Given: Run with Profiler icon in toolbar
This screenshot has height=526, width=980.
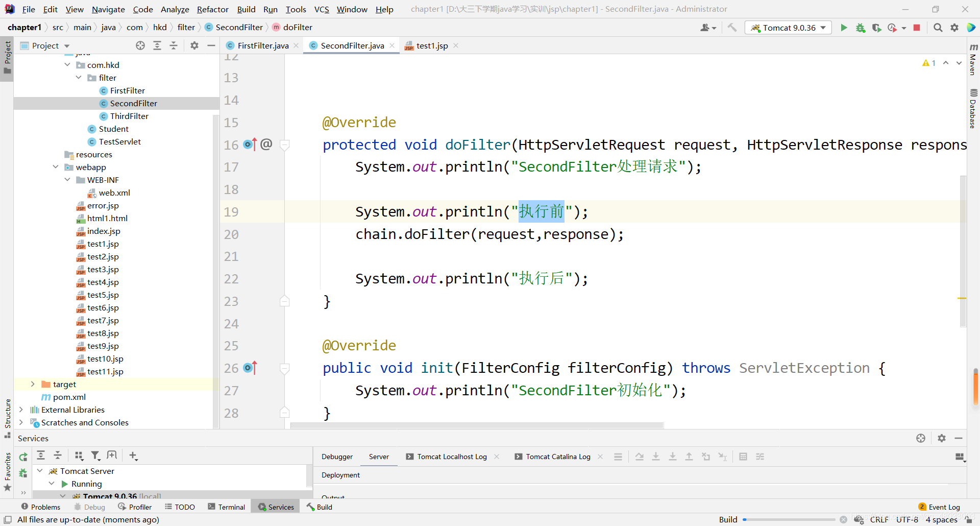Looking at the screenshot, I should point(892,28).
